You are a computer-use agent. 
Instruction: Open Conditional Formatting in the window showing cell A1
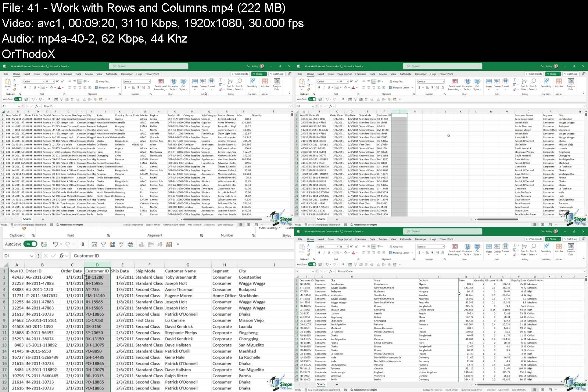[160, 84]
